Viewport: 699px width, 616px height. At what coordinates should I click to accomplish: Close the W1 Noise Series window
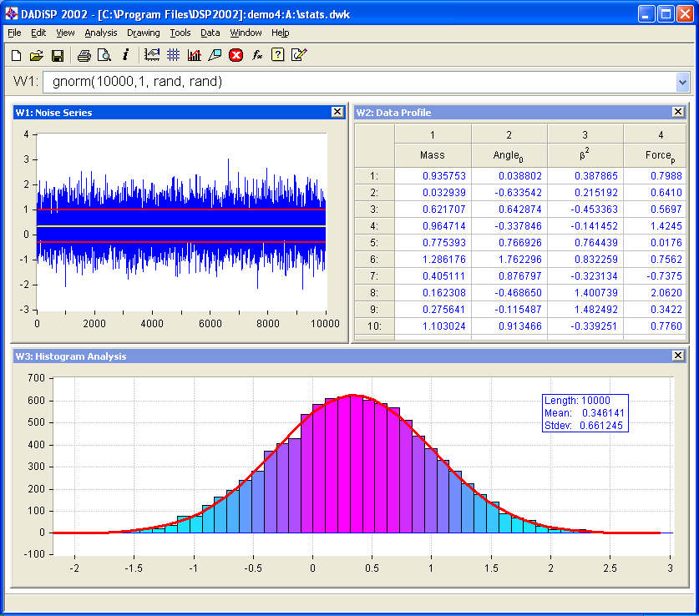pos(337,112)
